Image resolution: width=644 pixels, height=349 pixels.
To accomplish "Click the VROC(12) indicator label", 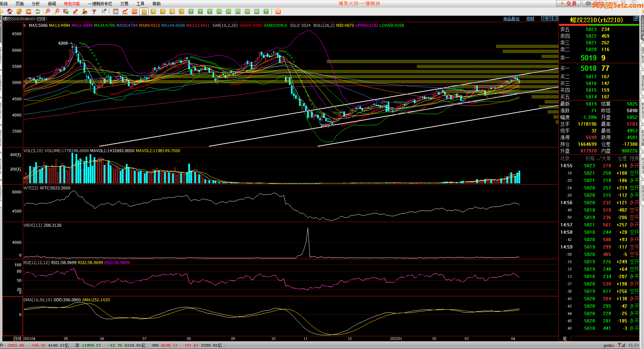I will click(x=33, y=225).
